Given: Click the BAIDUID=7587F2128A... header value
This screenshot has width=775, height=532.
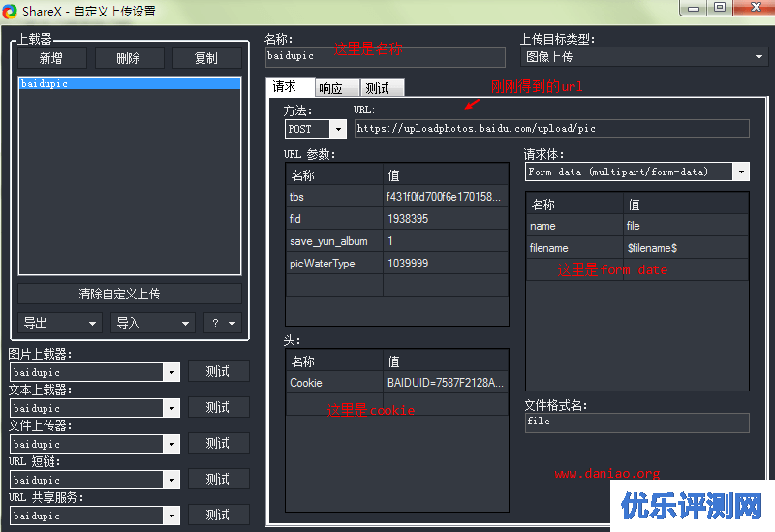Looking at the screenshot, I should pos(446,383).
